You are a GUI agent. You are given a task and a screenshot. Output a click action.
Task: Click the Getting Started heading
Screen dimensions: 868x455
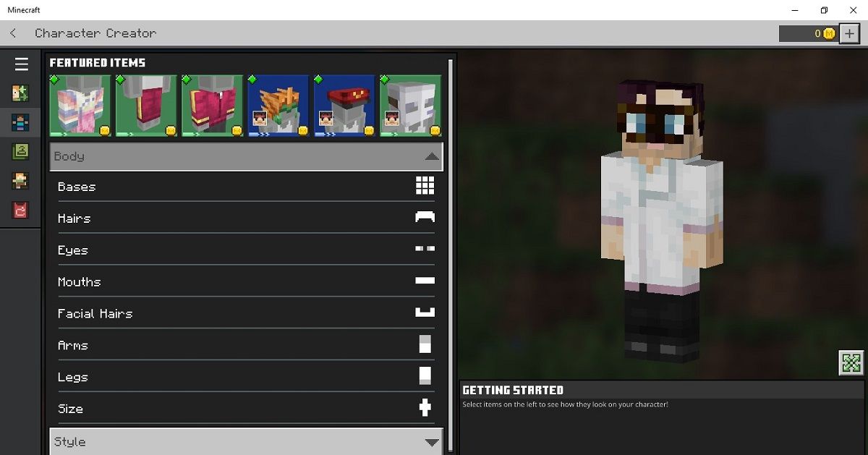tap(513, 390)
